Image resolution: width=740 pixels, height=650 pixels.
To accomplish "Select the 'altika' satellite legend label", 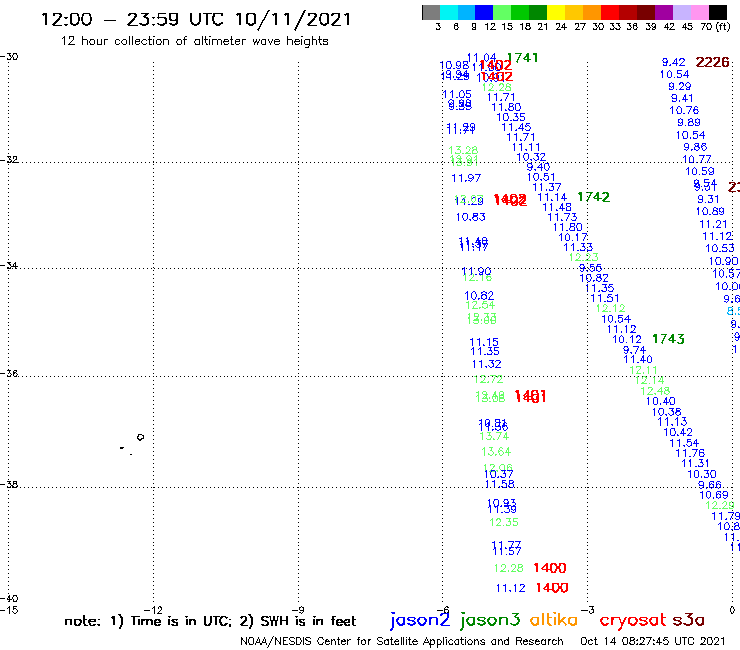I will [553, 619].
